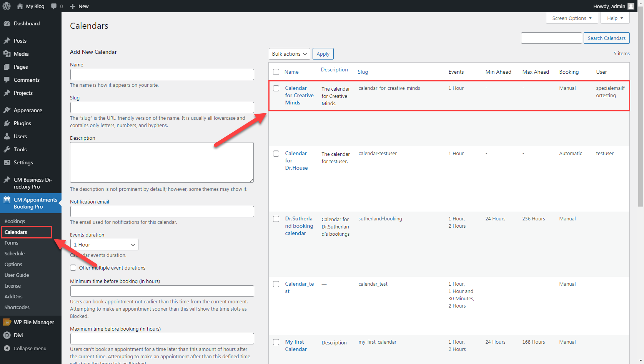Open the comments bubble in admin bar
This screenshot has height=364, width=644.
pos(54,6)
